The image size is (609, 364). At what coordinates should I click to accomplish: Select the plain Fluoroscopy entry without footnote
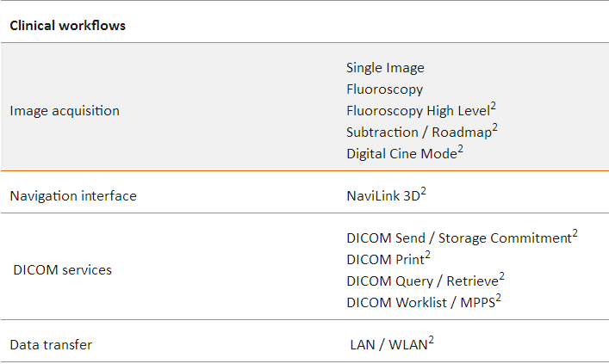384,89
